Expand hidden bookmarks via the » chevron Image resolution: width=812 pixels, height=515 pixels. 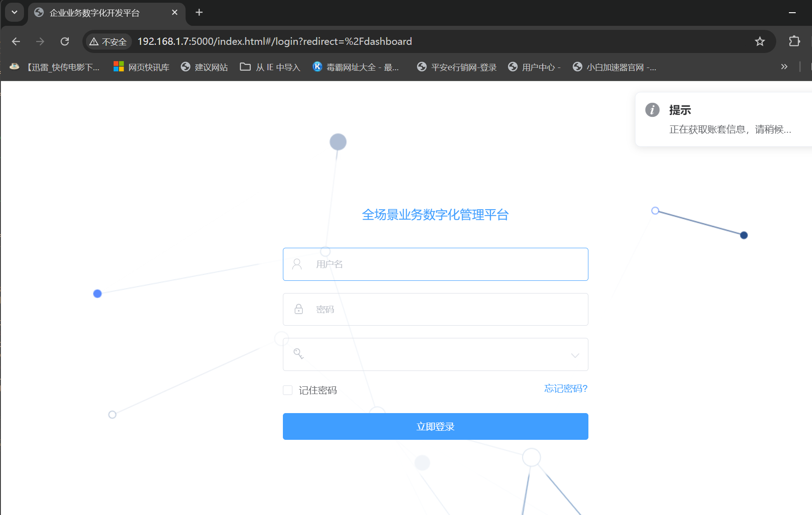pos(783,67)
